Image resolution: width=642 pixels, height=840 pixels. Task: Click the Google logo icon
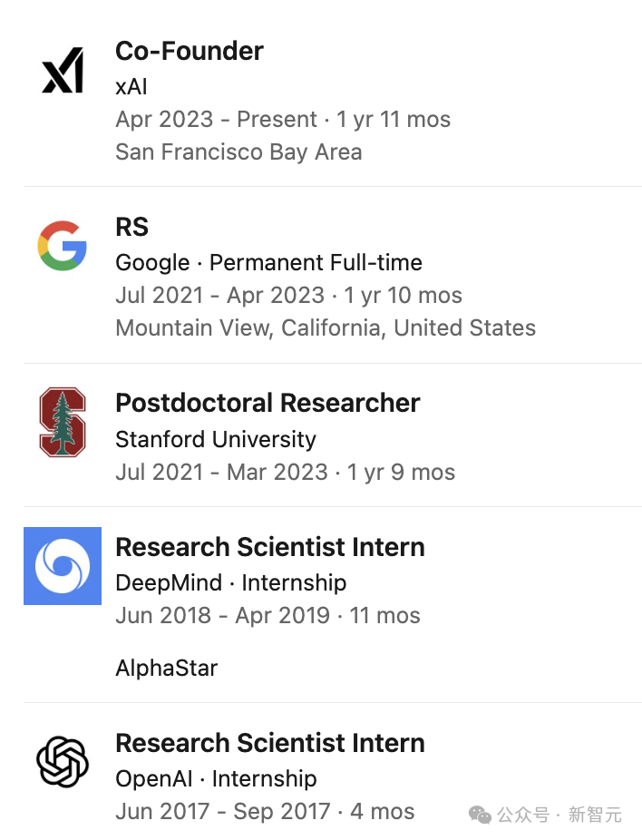62,246
